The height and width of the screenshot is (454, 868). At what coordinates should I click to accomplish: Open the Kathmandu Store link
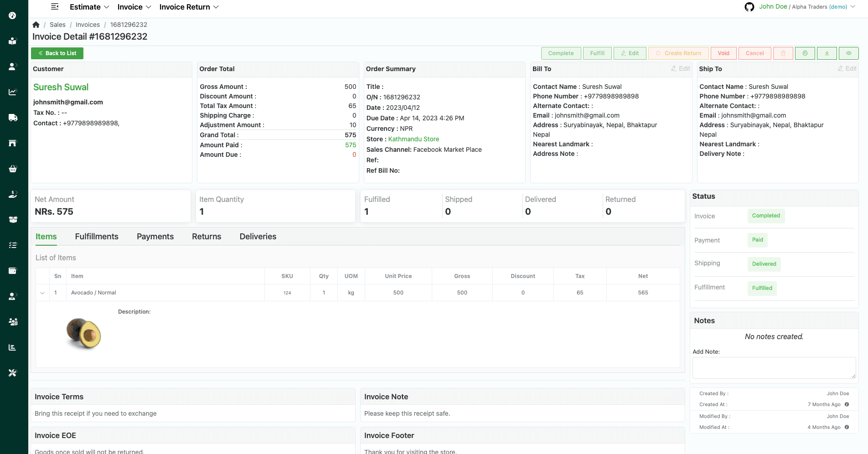point(413,139)
